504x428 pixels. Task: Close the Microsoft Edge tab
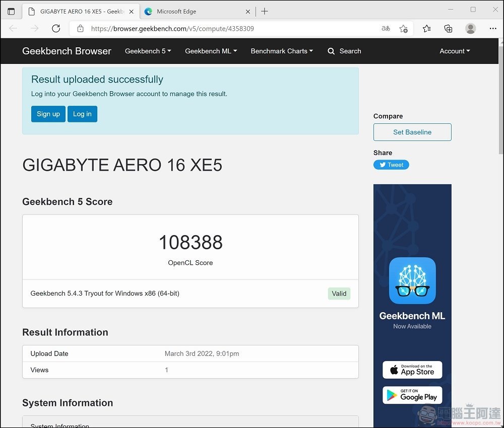[x=248, y=12]
